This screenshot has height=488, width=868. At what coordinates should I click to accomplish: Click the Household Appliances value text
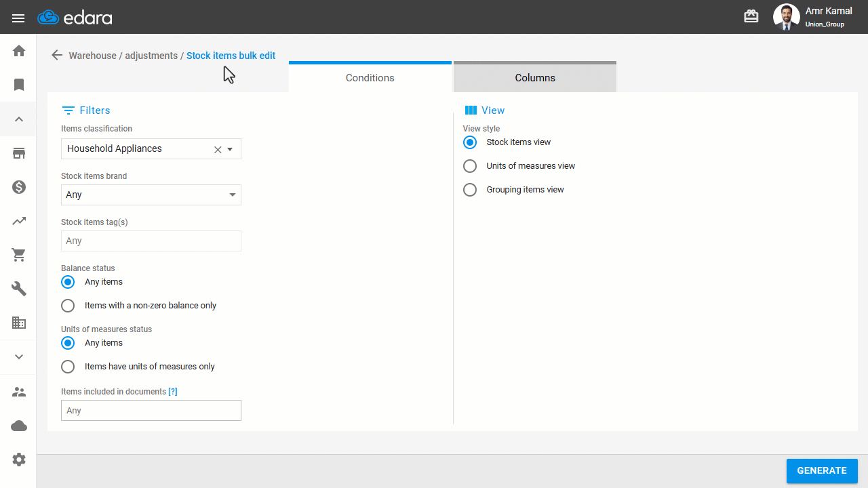[x=115, y=148]
